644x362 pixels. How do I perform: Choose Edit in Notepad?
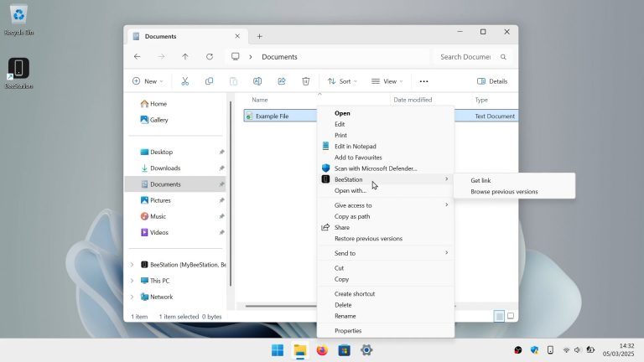pos(386,146)
